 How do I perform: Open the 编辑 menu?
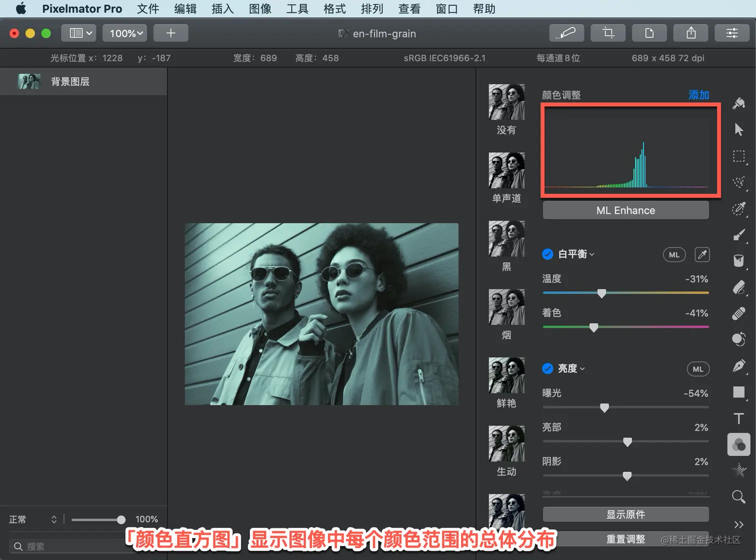(x=185, y=9)
